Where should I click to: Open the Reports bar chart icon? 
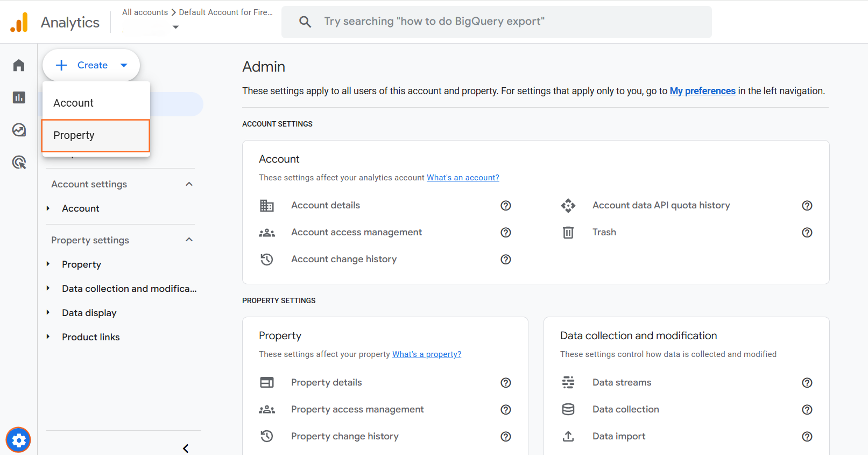point(19,97)
